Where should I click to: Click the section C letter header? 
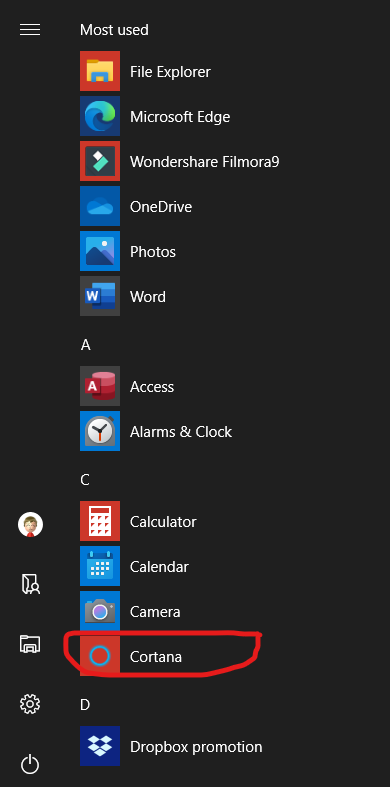85,480
